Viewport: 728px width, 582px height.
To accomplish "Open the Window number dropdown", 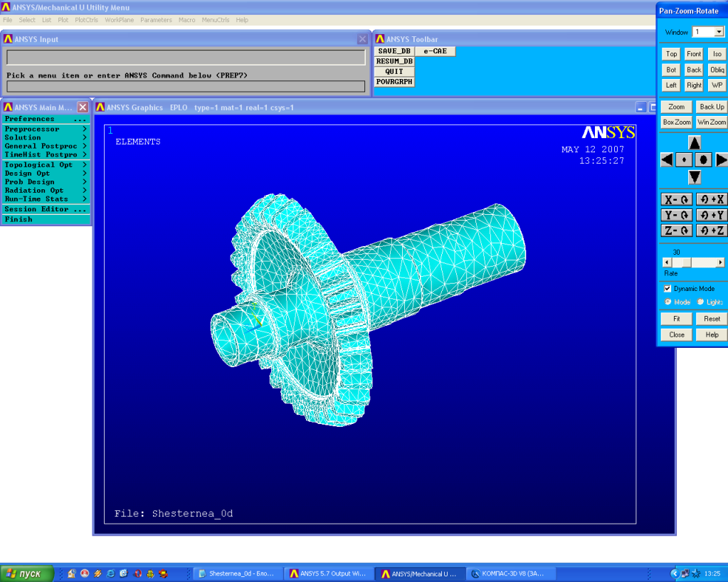I will click(719, 32).
